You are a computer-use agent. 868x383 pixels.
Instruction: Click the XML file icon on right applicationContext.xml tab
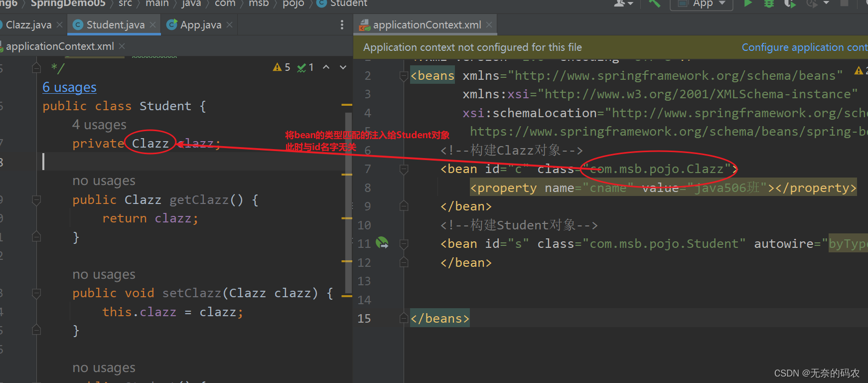365,25
